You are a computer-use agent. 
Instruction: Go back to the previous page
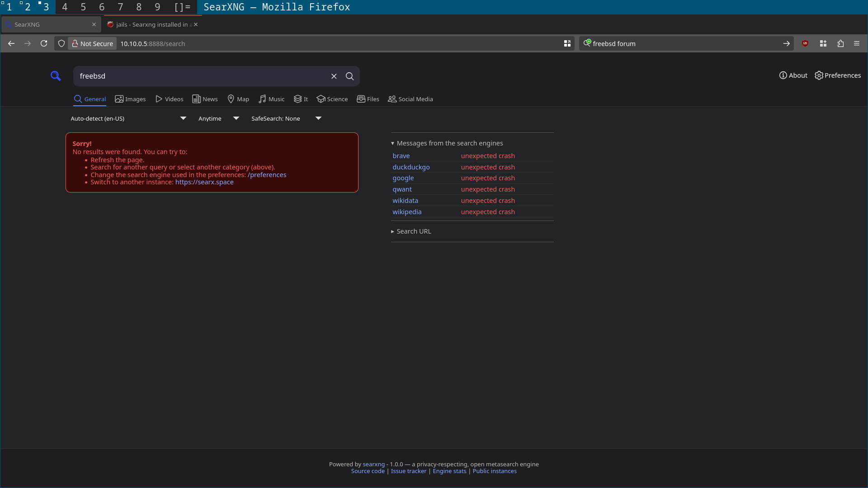pos(11,43)
